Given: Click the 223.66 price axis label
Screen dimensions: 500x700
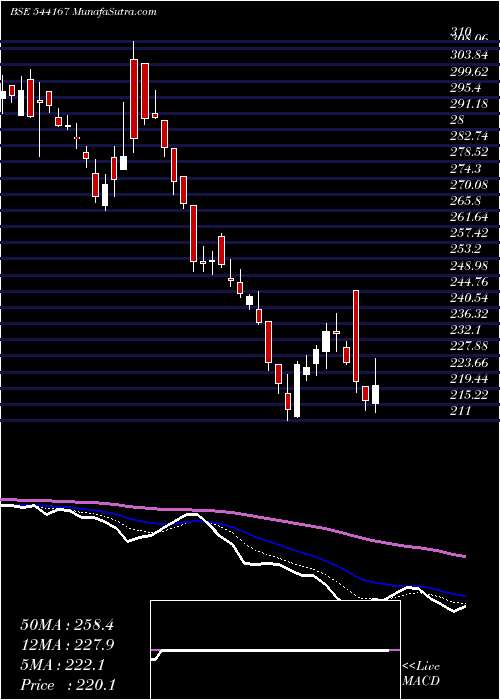Looking at the screenshot, I should (469, 362).
